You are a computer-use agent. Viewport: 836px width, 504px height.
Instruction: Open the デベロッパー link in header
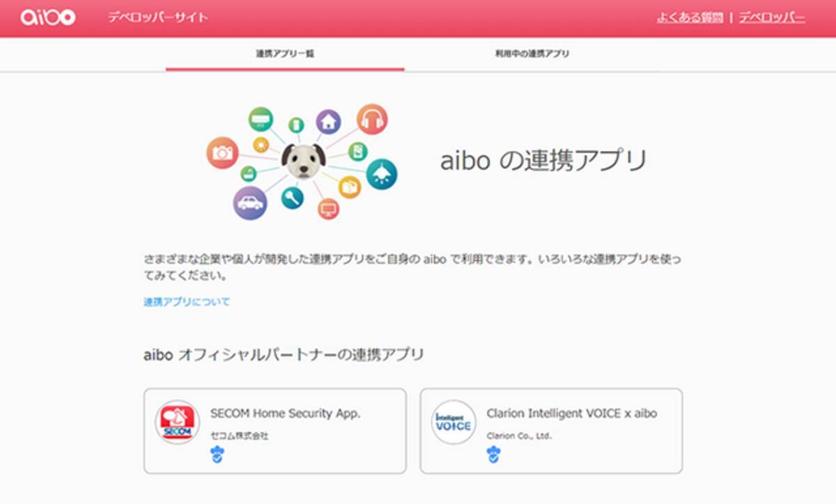point(772,17)
